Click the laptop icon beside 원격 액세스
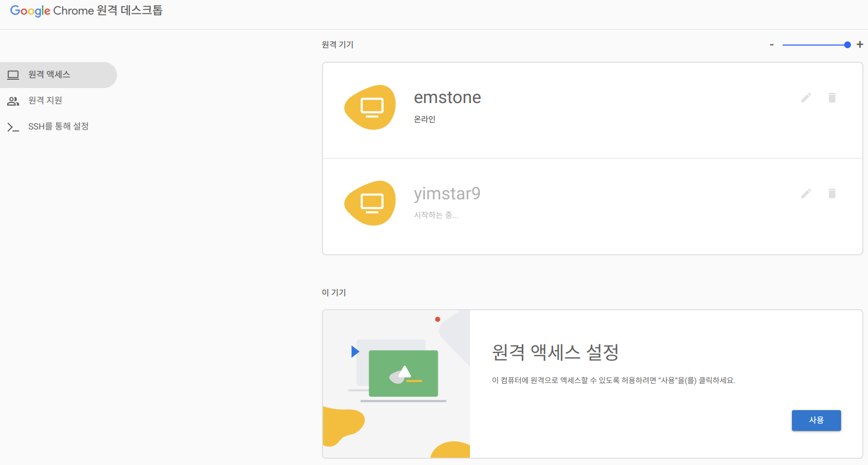This screenshot has height=465, width=868. [x=13, y=75]
